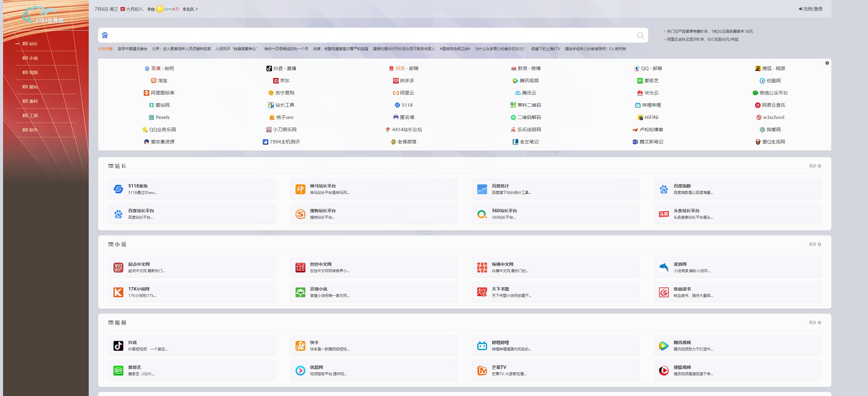The height and width of the screenshot is (396, 868).
Task: Open the 起点中文网 icon
Action: tap(118, 268)
